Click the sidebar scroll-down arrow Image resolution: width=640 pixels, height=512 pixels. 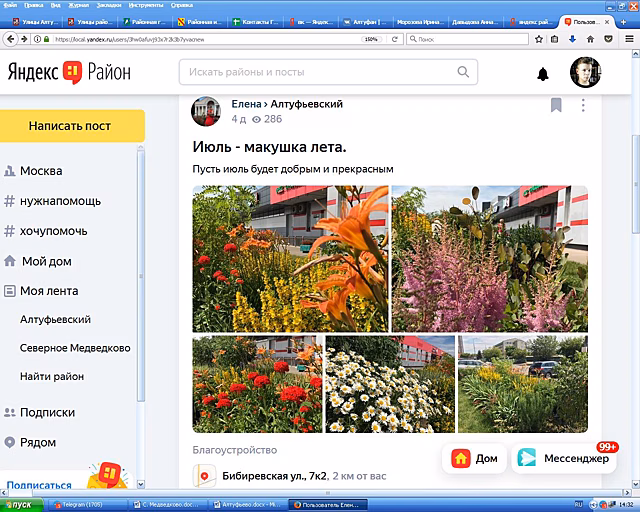[141, 484]
